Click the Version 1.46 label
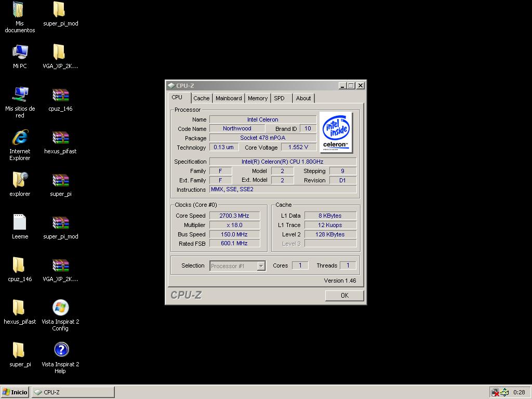The height and width of the screenshot is (399, 532). 340,281
